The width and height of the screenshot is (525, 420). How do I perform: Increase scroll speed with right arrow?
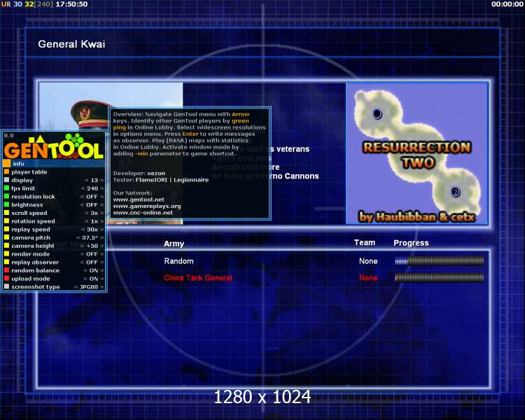[101, 213]
